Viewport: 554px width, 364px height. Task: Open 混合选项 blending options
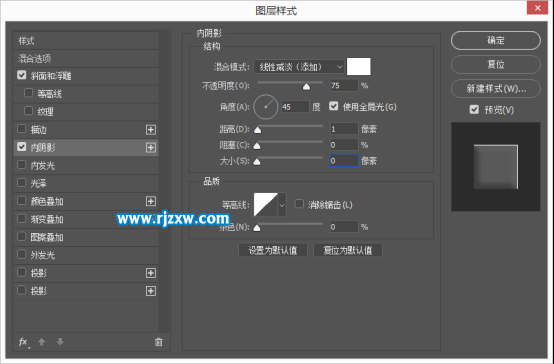pyautogui.click(x=86, y=58)
